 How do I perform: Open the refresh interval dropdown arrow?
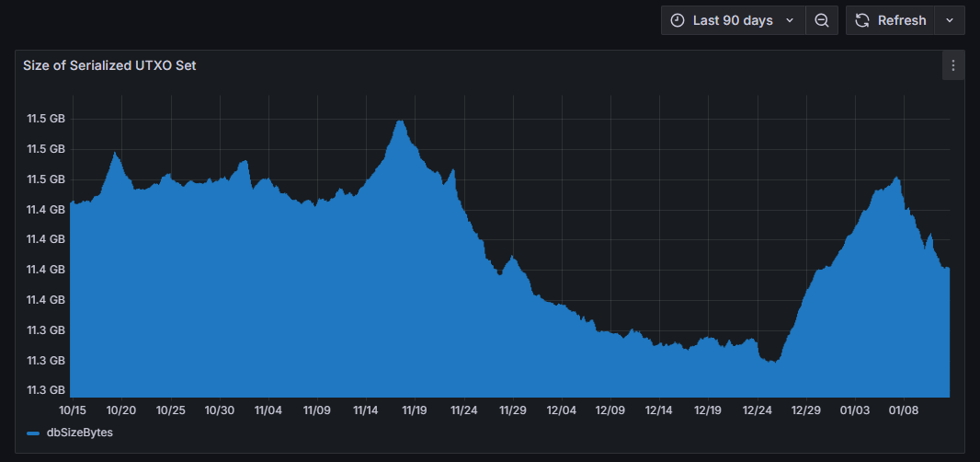(x=950, y=20)
